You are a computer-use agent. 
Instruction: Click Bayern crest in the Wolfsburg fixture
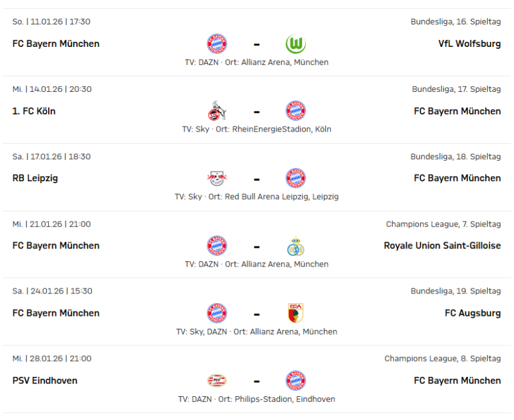217,44
